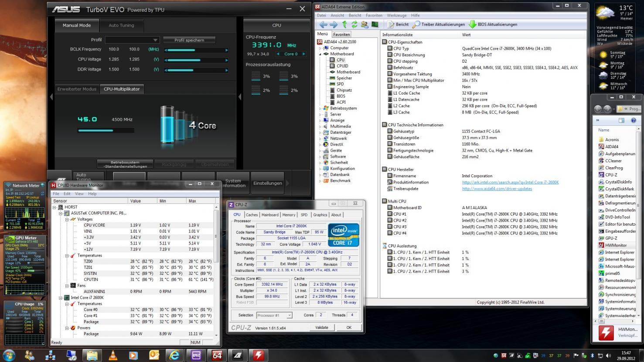This screenshot has height=362, width=644.
Task: Click the AIDA64 forward navigation arrow
Action: tap(334, 24)
